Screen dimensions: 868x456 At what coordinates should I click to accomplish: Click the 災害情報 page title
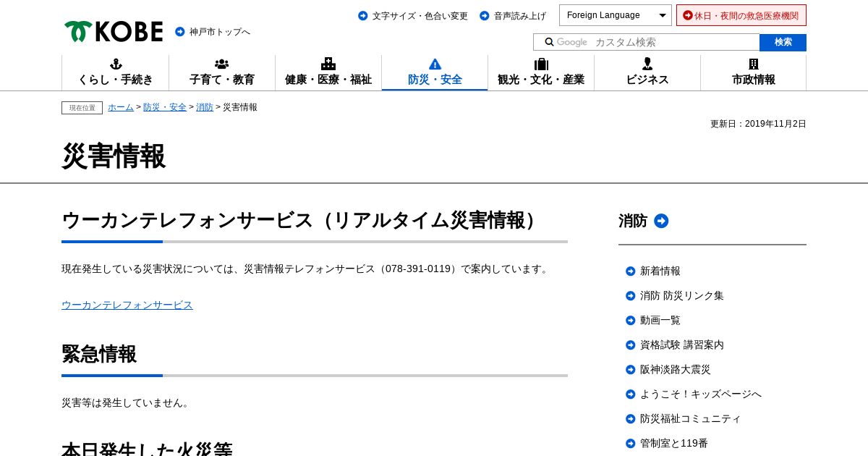pyautogui.click(x=114, y=156)
